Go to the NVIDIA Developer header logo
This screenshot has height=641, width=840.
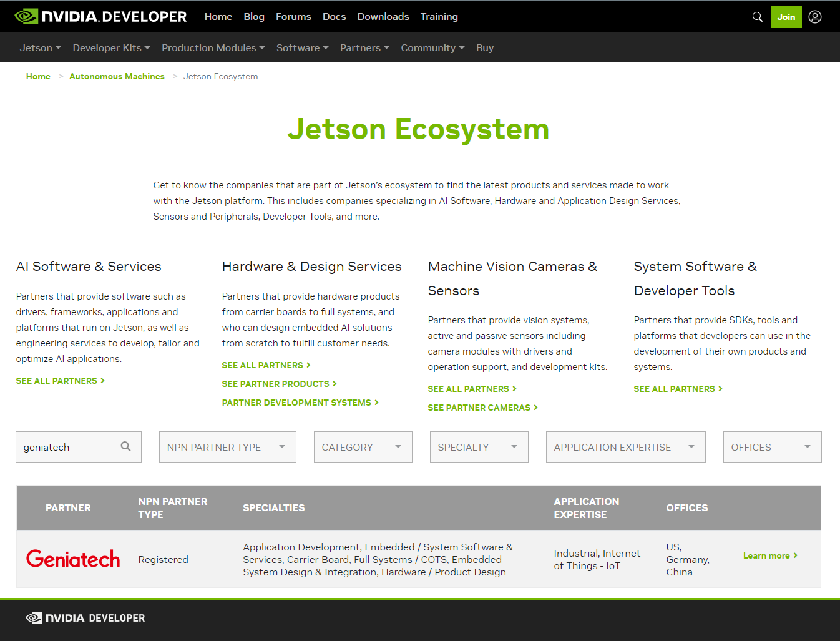[100, 17]
